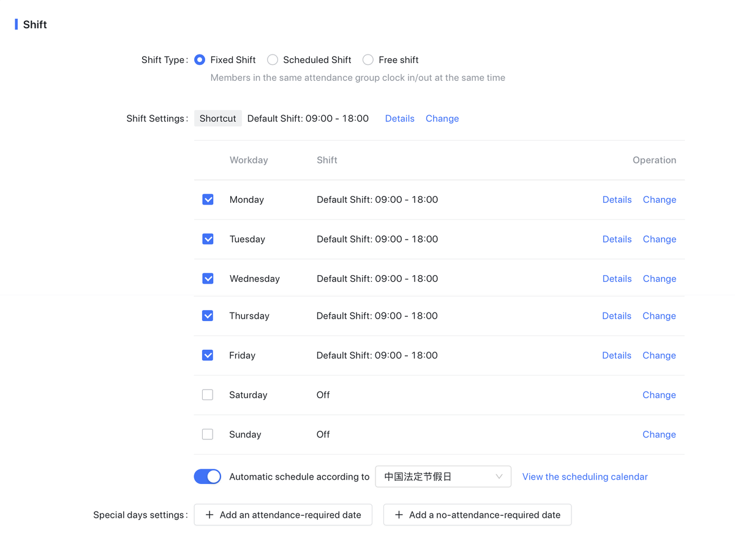Image resolution: width=735 pixels, height=560 pixels.
Task: View the scheduling calendar
Action: click(584, 477)
